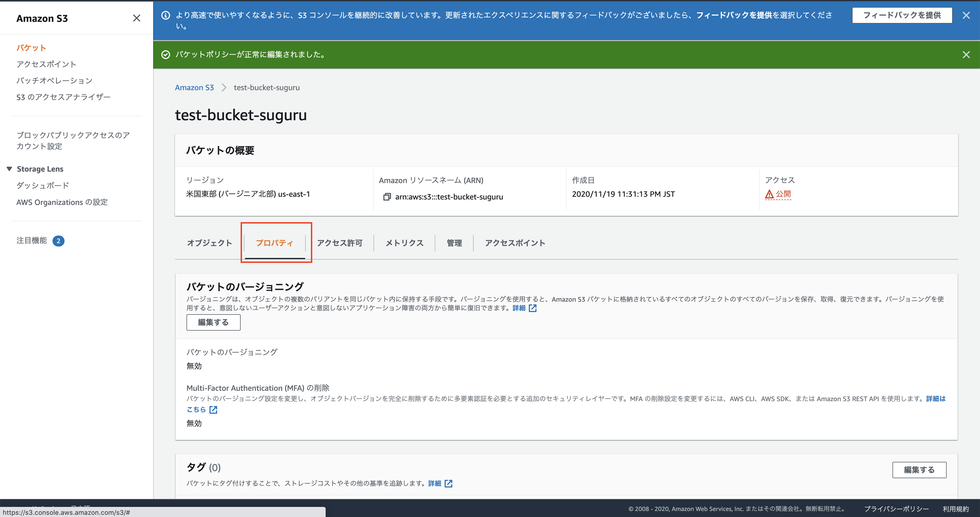Click the 注目機能 badge showing 2
This screenshot has width=980, height=517.
(58, 241)
